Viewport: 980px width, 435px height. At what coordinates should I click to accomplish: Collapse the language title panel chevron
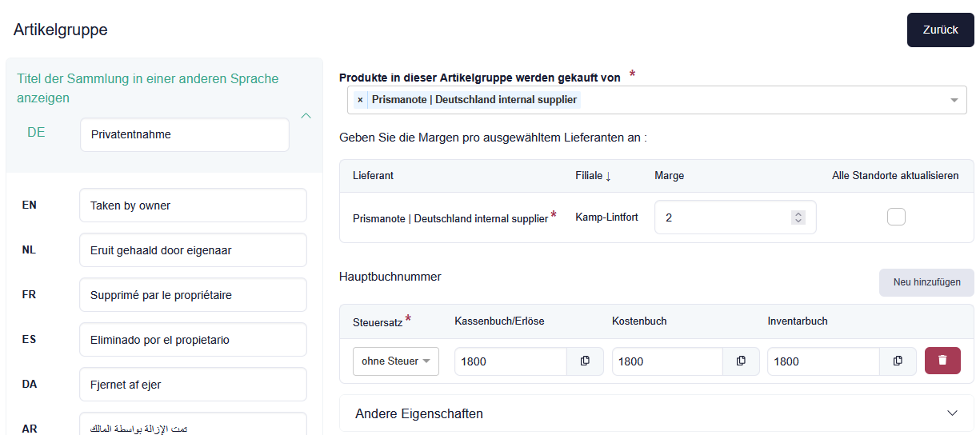pyautogui.click(x=306, y=116)
